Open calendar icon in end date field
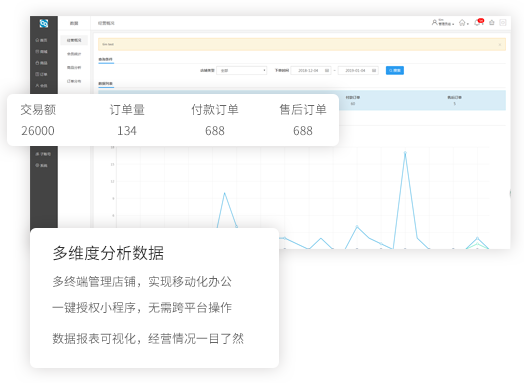The width and height of the screenshot is (524, 383). [x=374, y=71]
